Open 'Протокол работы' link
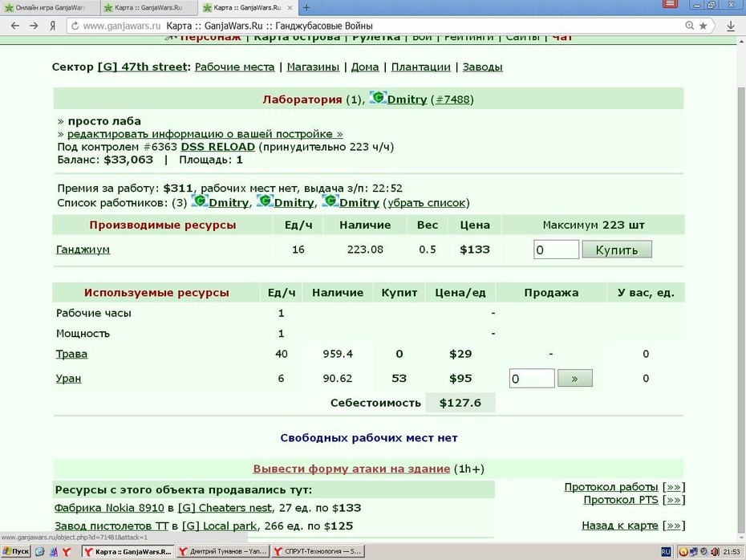Screen dimensions: 746x560 pyautogui.click(x=611, y=487)
